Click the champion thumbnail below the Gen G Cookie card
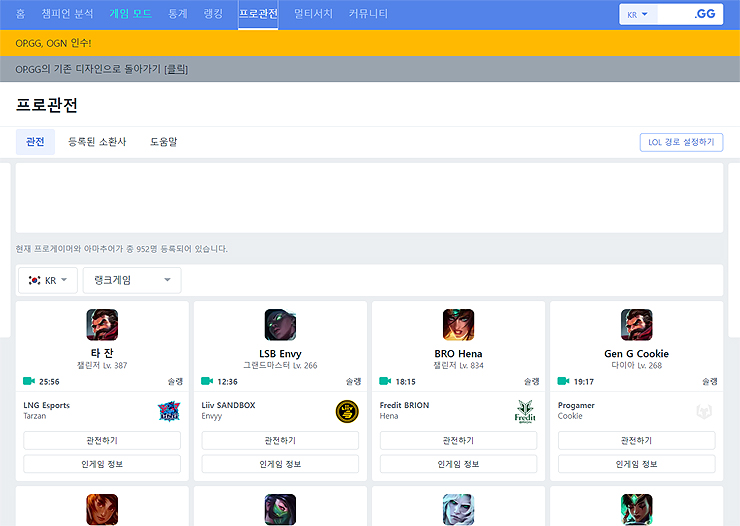 pyautogui.click(x=637, y=509)
